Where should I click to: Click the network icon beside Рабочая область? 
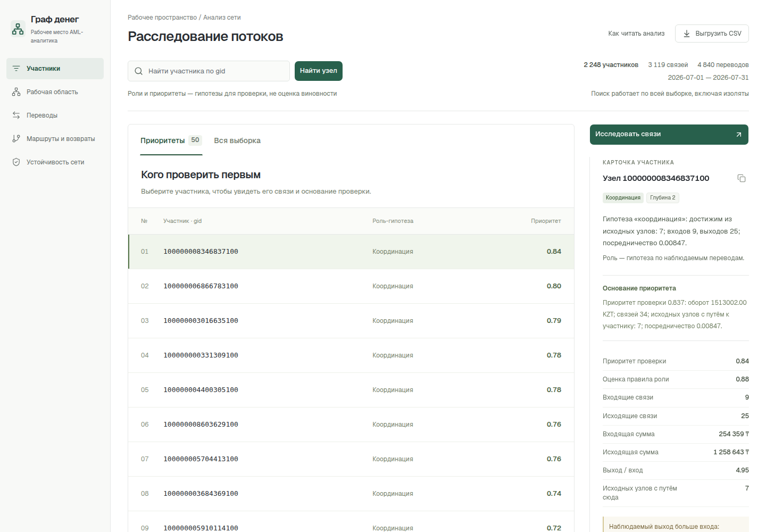click(16, 92)
